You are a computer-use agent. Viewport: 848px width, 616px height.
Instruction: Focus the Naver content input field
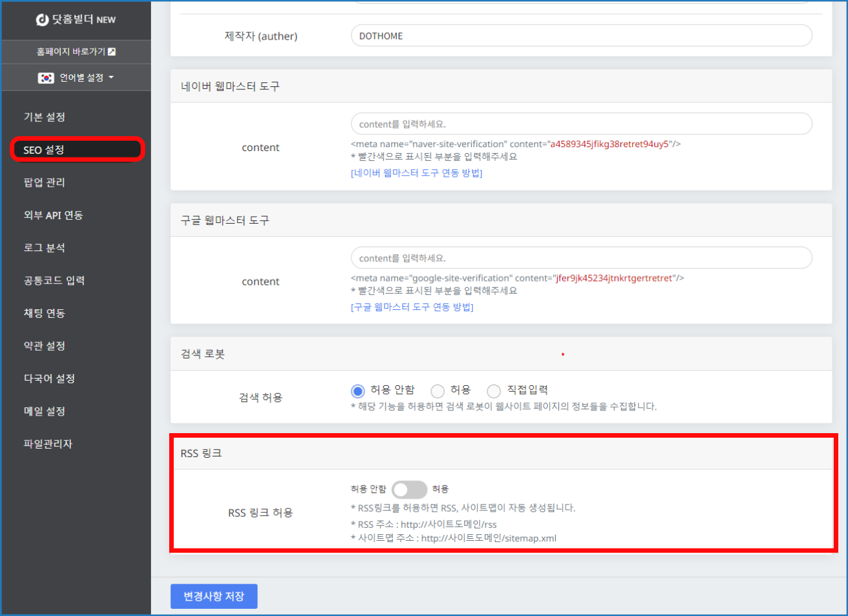[581, 123]
